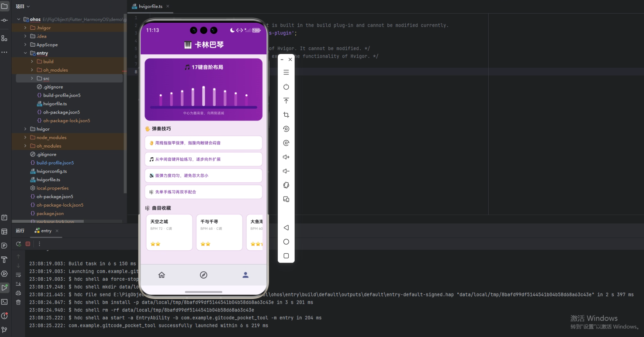Viewport: 644px width, 337px height.
Task: Tap the emulator recent-apps square button
Action: [286, 256]
